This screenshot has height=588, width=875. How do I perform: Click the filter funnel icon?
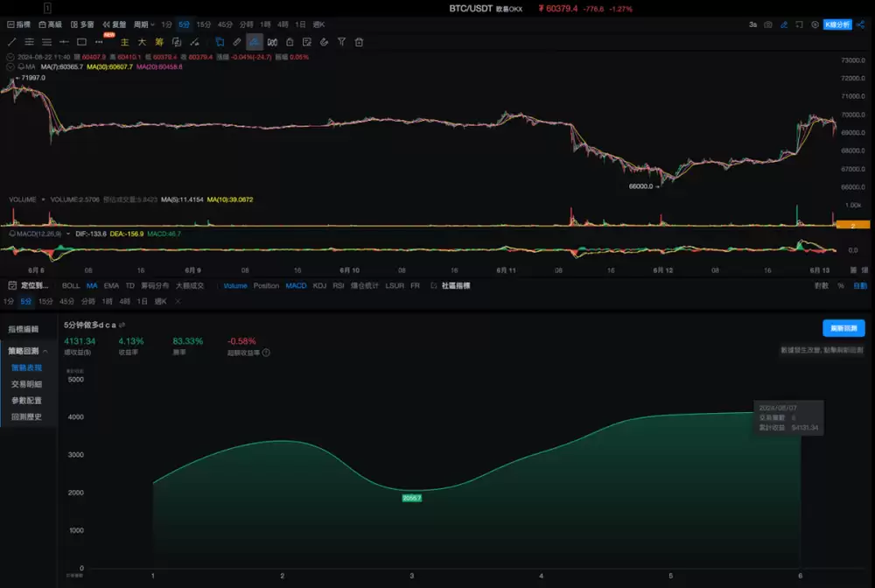coord(341,42)
